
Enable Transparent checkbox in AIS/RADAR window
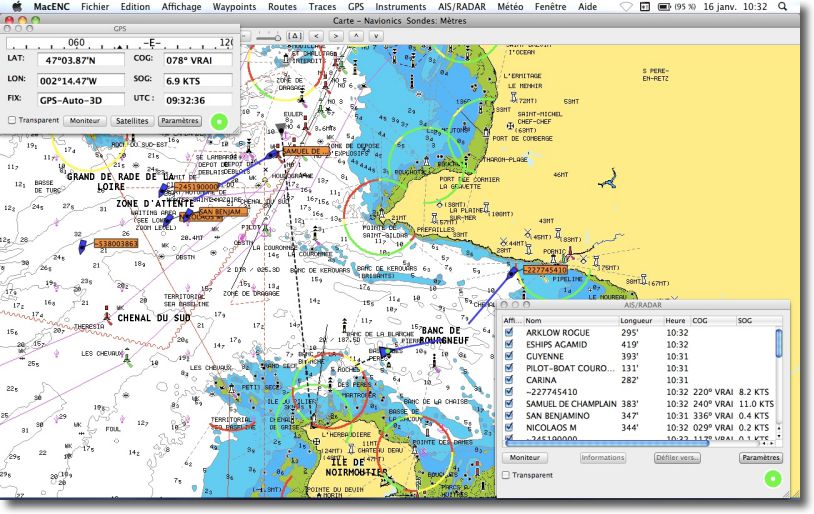(x=506, y=475)
